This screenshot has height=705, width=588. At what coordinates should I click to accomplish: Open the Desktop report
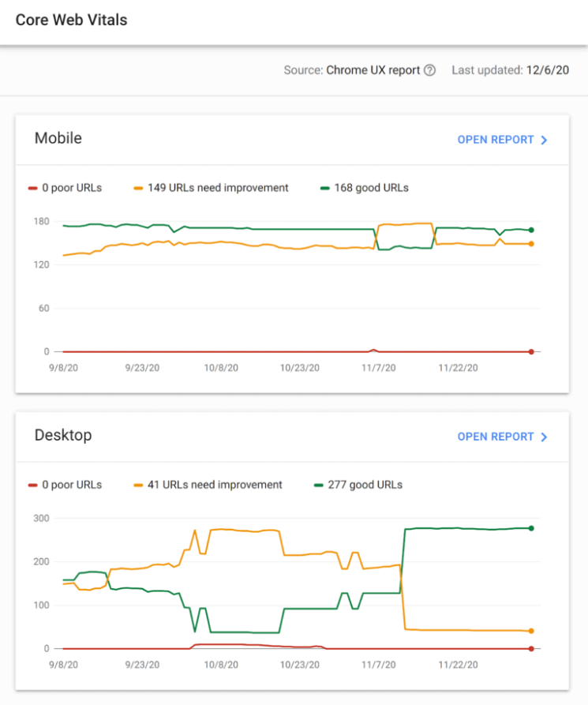coord(496,437)
